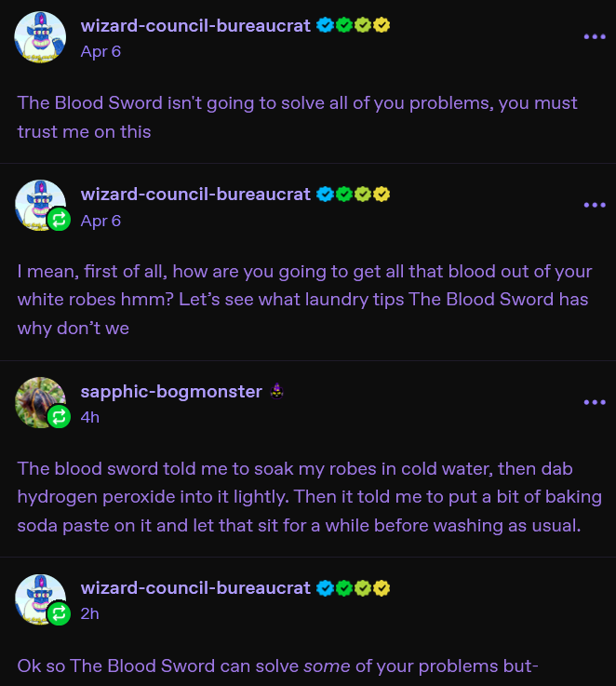The width and height of the screenshot is (616, 686).
Task: Open the sapphic-bogmonster username link
Action: (x=171, y=392)
